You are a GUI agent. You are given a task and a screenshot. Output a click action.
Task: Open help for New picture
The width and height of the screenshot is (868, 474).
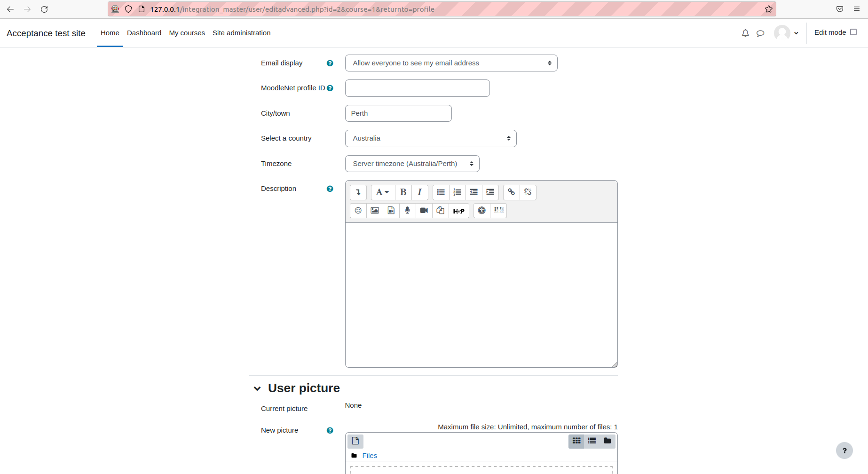point(330,431)
